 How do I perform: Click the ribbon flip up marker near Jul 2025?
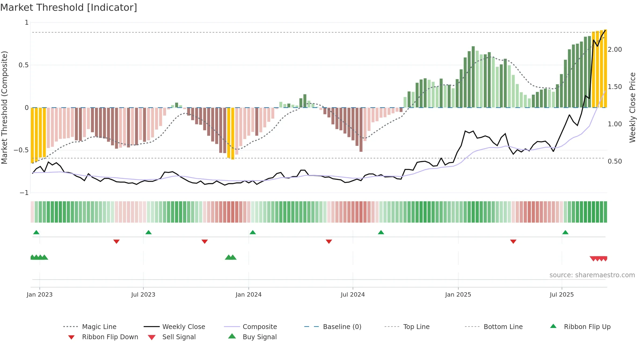click(565, 232)
